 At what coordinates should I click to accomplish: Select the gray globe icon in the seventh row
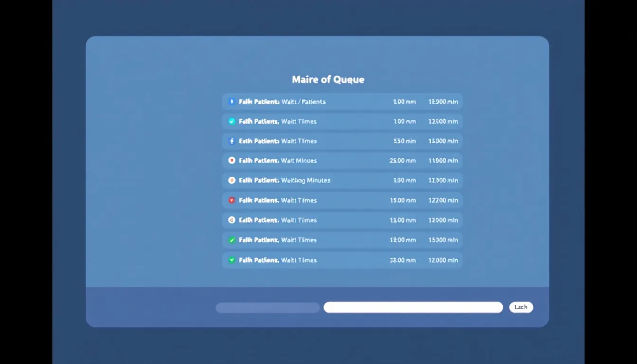pos(232,220)
